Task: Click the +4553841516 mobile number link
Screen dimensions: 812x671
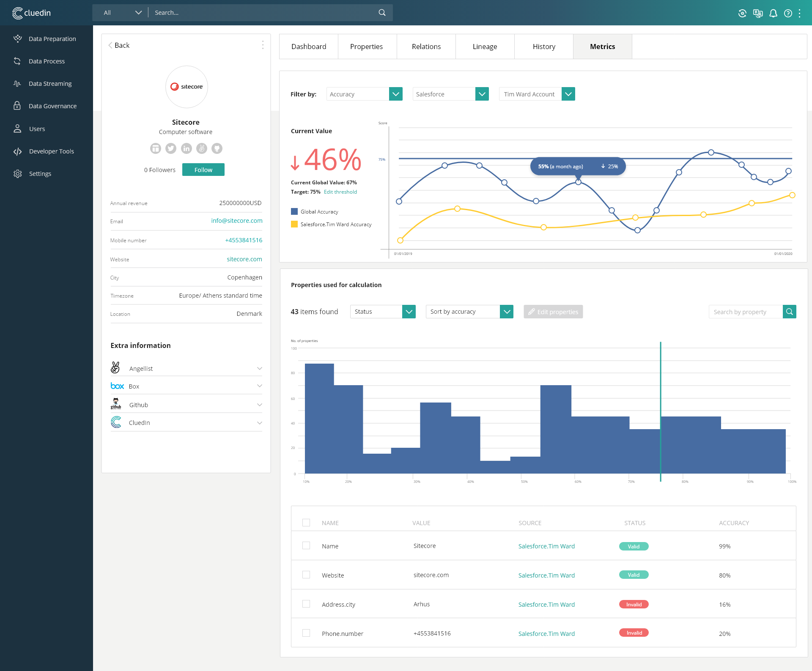Action: (x=244, y=240)
